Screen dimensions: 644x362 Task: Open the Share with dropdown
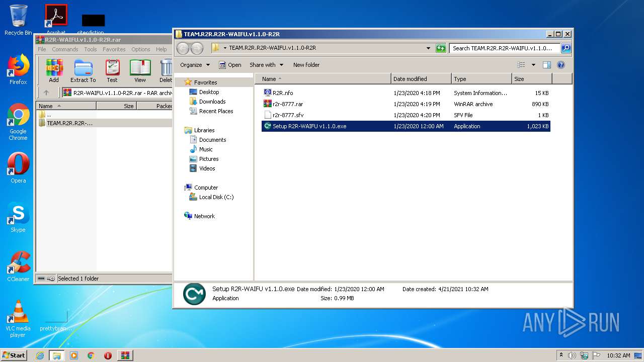[266, 65]
